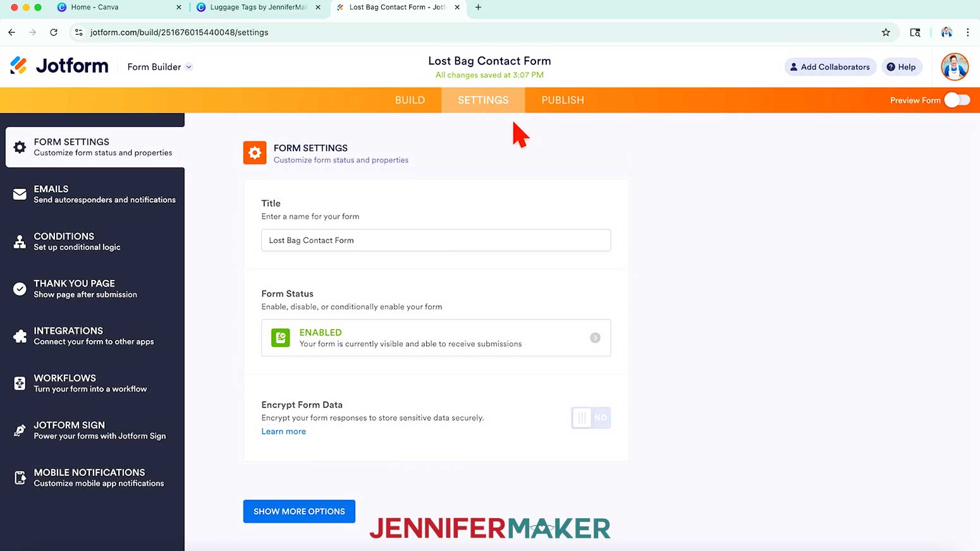Screen dimensions: 980x551
Task: Go back in browser history
Action: tap(12, 32)
